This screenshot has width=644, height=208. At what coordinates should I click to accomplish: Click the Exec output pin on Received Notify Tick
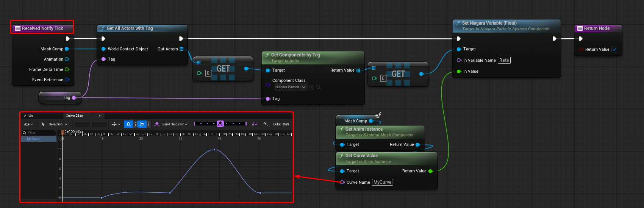67,39
